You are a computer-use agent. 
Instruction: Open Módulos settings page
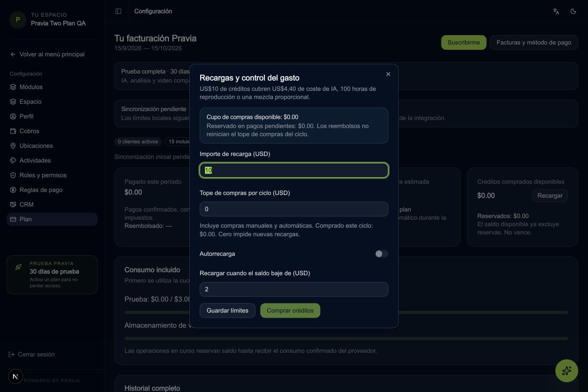click(52, 87)
